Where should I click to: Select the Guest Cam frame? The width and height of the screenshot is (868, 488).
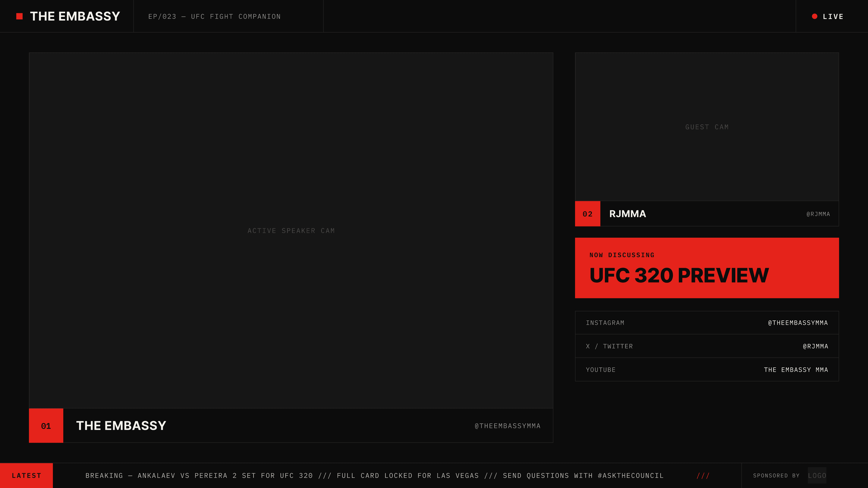pyautogui.click(x=707, y=127)
